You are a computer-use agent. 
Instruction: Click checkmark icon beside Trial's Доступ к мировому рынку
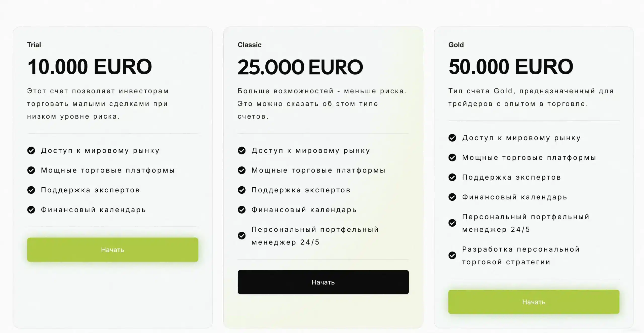pos(31,150)
